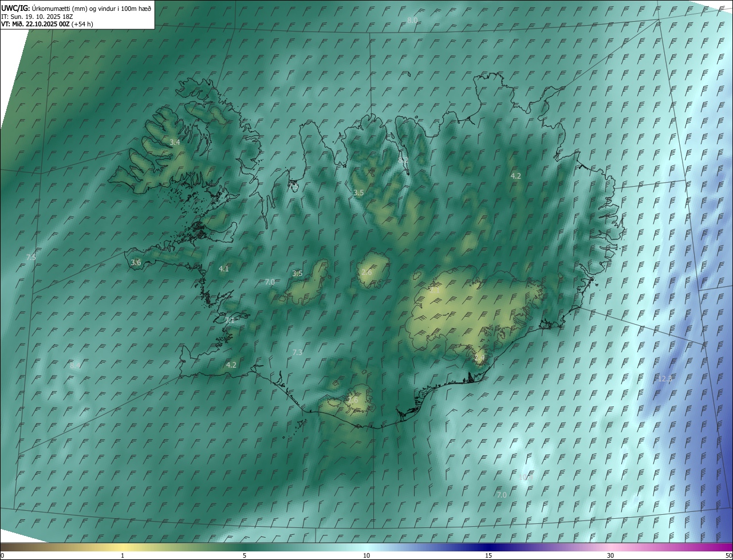Click the 12.3 value label on the map
733x560 pixels.
[665, 378]
